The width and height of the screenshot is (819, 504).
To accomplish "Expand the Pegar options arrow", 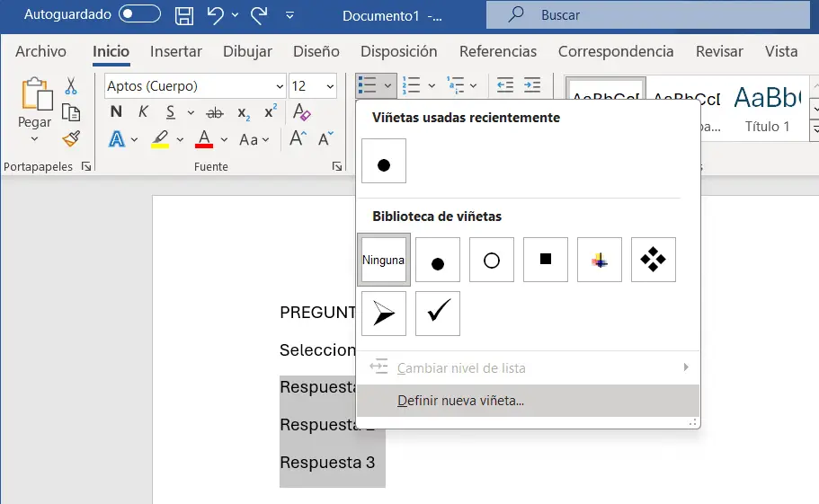I will [34, 139].
